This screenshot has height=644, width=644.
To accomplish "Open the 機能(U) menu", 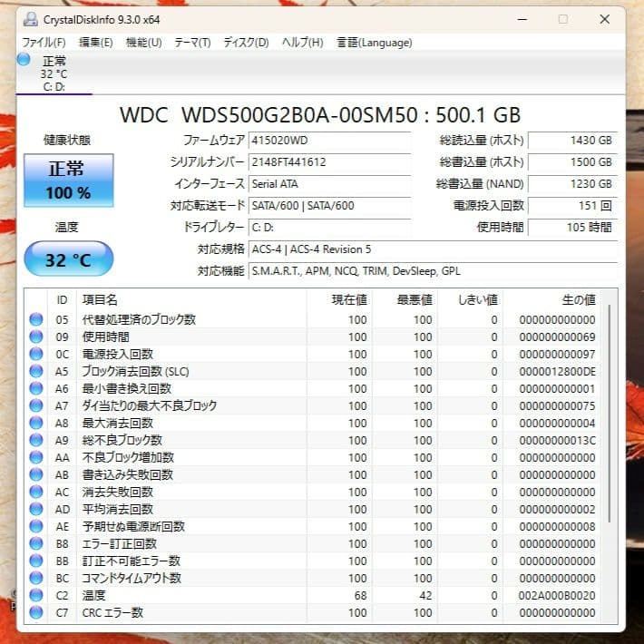I will click(x=143, y=43).
